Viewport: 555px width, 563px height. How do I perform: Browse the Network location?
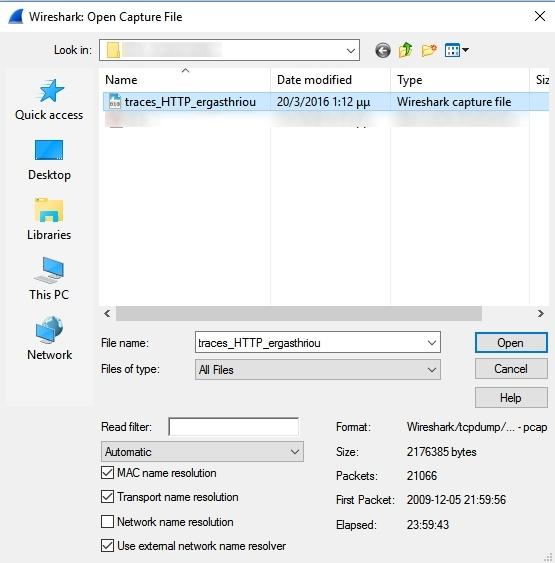[x=49, y=339]
